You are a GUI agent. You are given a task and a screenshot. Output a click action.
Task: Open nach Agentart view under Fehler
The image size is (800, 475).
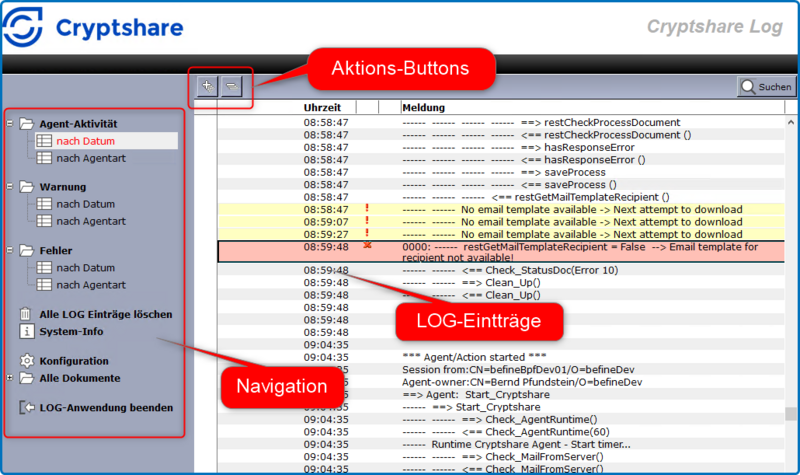90,284
